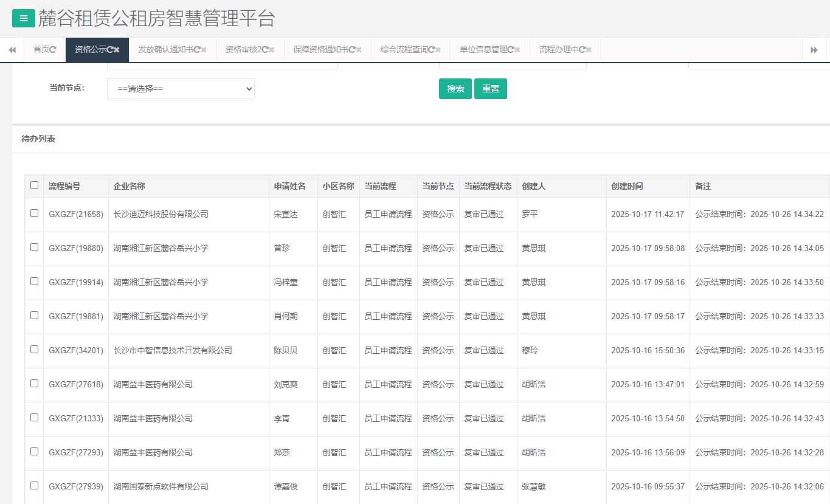830x504 pixels.
Task: Close the 单位信息管理 tab
Action: (x=517, y=50)
